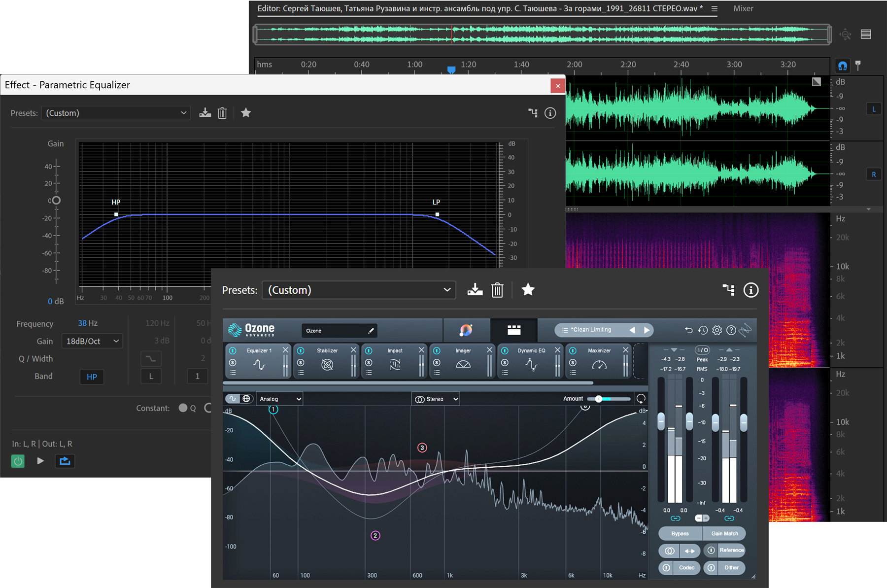Open Ozone Master Assistant icon

click(x=466, y=330)
